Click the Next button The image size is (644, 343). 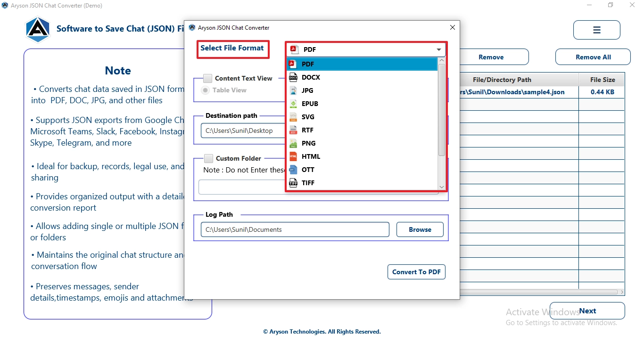tap(587, 311)
